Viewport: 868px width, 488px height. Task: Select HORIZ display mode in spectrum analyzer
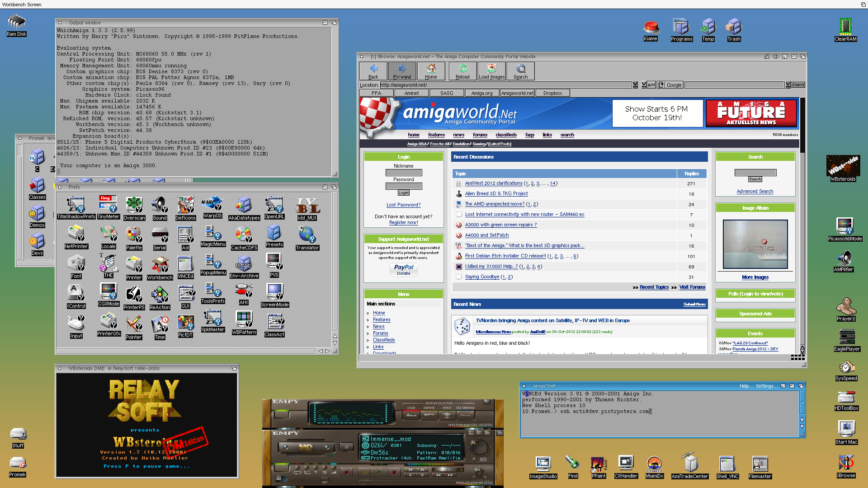(447, 415)
